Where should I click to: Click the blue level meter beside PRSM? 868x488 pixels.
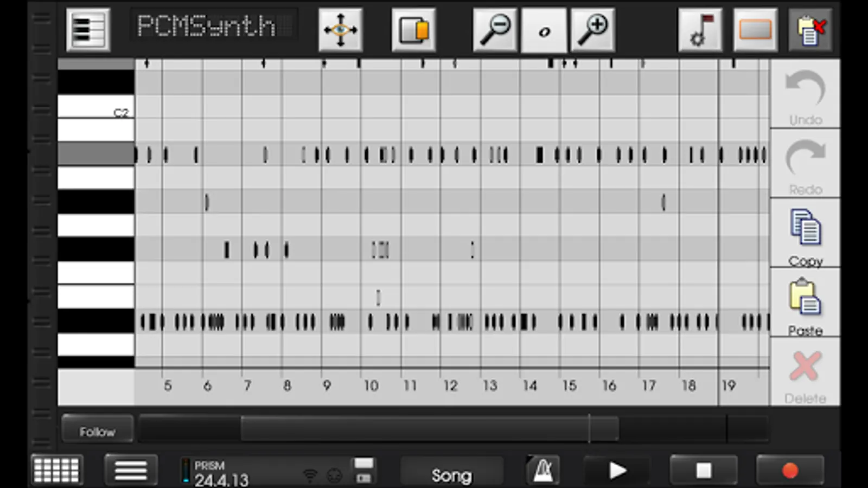pos(186,471)
